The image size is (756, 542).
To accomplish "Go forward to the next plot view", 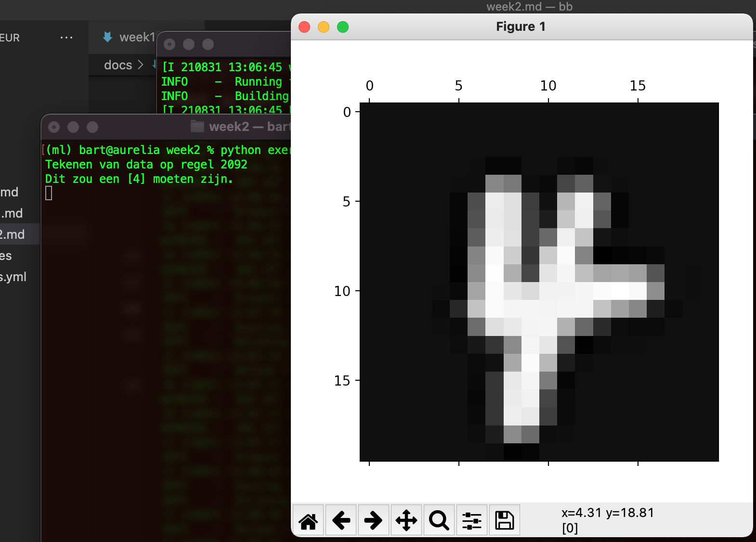I will pos(373,520).
